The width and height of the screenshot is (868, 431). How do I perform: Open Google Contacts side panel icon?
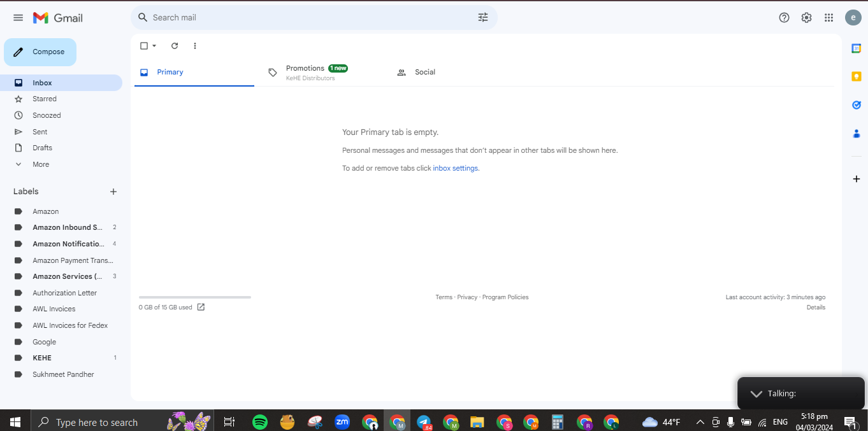click(x=857, y=134)
